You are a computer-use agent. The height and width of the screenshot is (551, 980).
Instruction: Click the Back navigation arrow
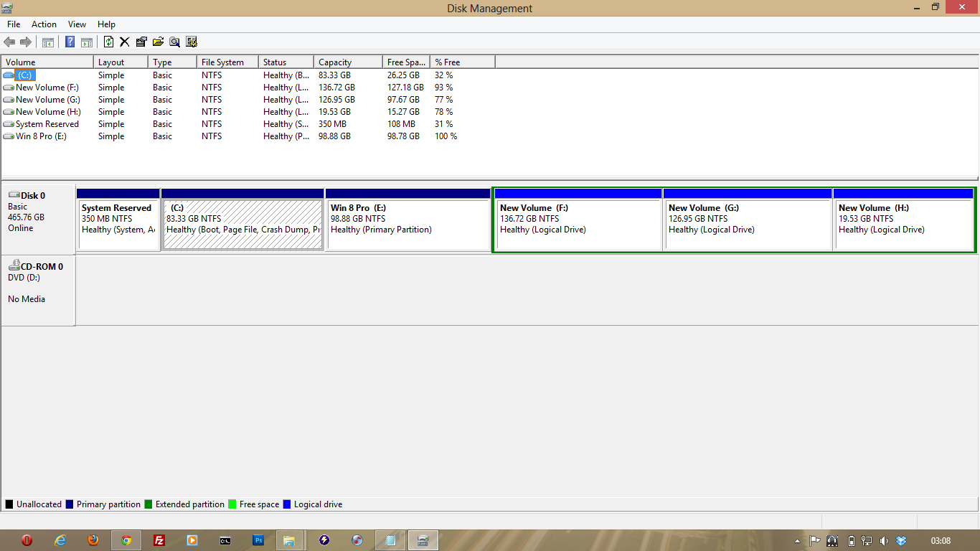(9, 41)
